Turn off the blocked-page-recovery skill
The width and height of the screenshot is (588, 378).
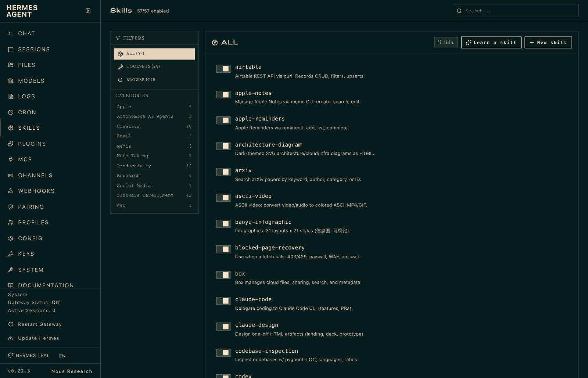[x=223, y=249]
